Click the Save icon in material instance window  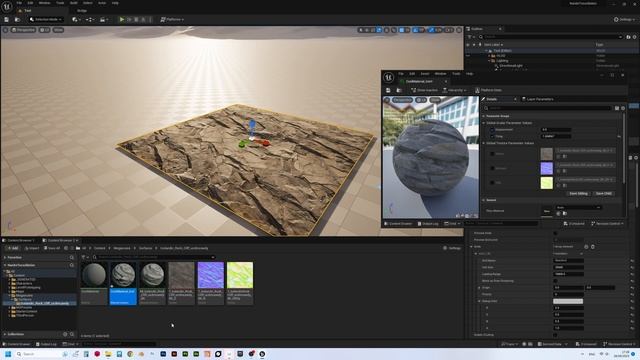[388, 90]
